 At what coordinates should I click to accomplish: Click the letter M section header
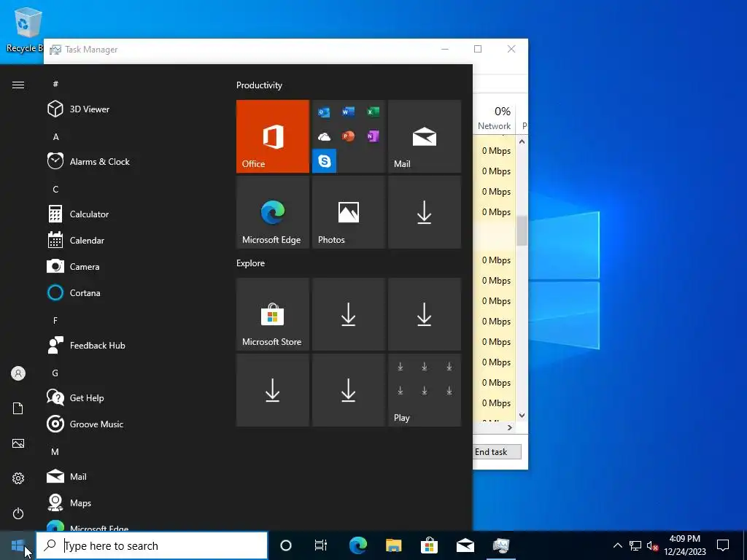tap(55, 451)
